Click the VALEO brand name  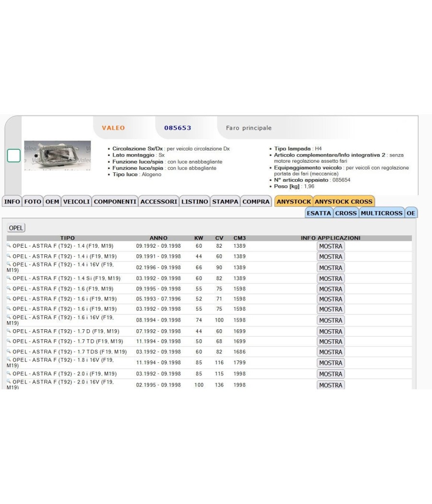[113, 128]
